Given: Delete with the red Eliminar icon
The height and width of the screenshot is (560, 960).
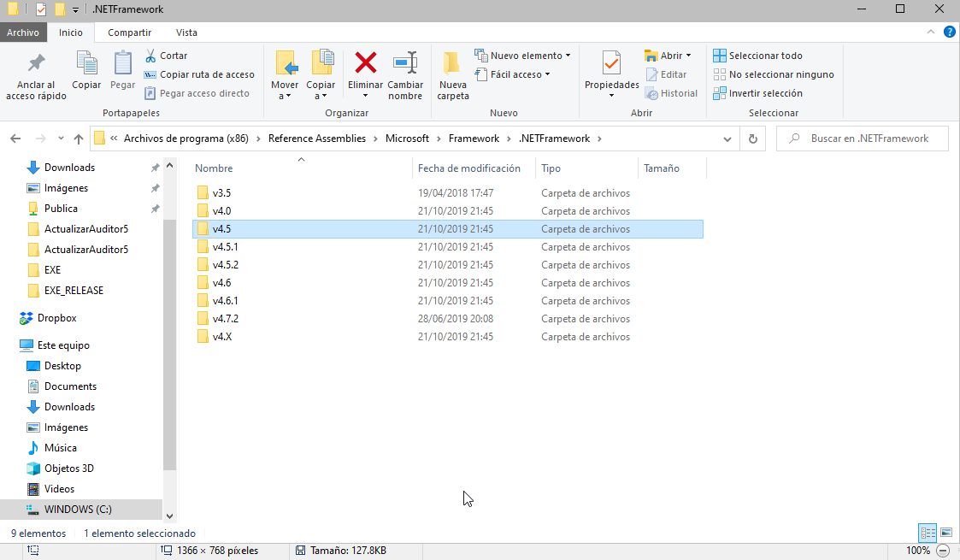Looking at the screenshot, I should (x=366, y=63).
